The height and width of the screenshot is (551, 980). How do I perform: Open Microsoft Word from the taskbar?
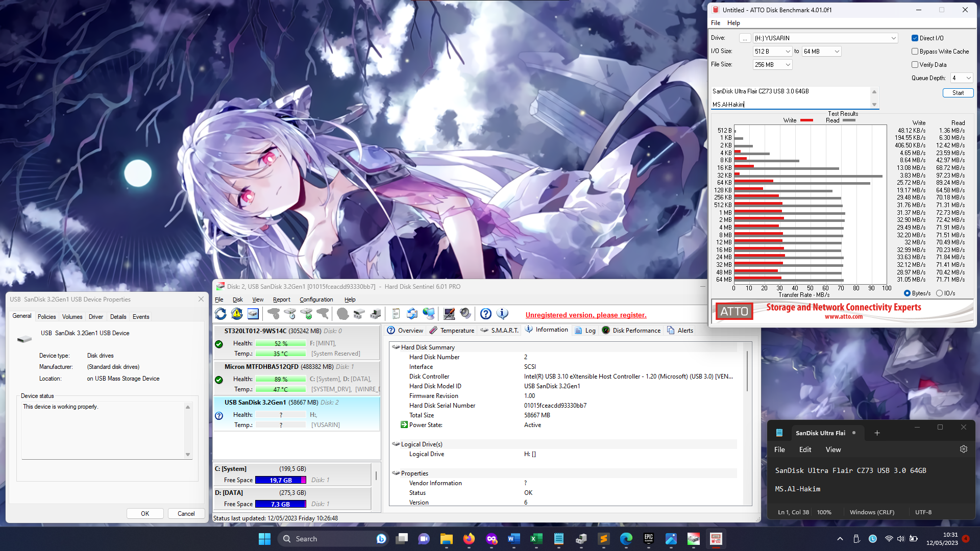click(513, 539)
